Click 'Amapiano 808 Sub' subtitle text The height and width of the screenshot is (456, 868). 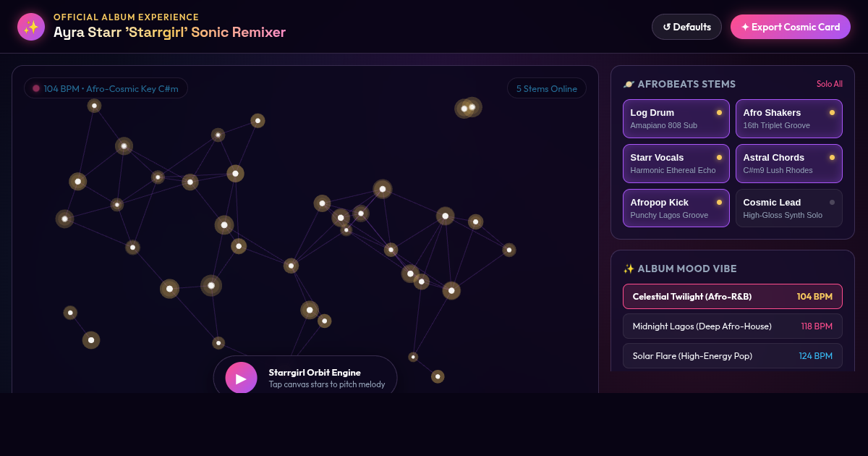pos(664,125)
